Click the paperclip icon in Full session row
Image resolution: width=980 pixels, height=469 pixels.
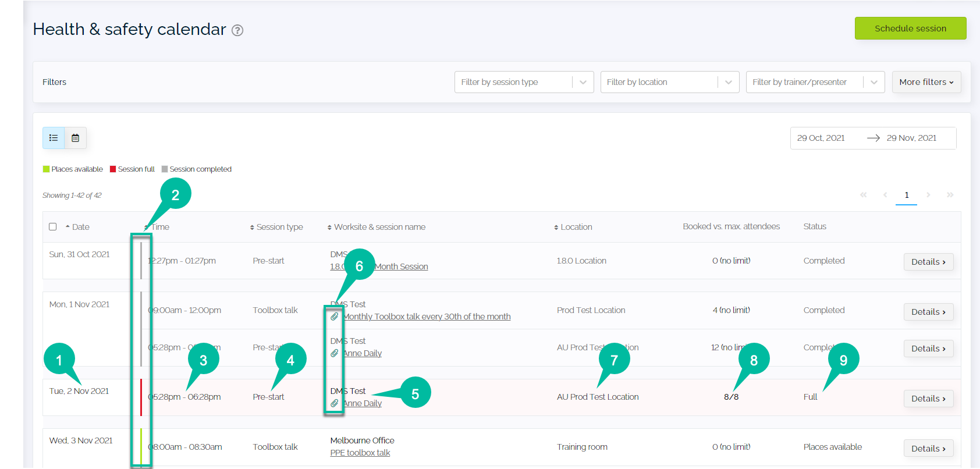335,403
